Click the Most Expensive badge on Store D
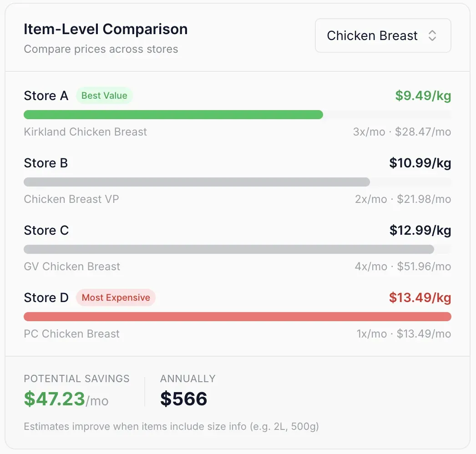Image resolution: width=476 pixels, height=454 pixels. [116, 298]
